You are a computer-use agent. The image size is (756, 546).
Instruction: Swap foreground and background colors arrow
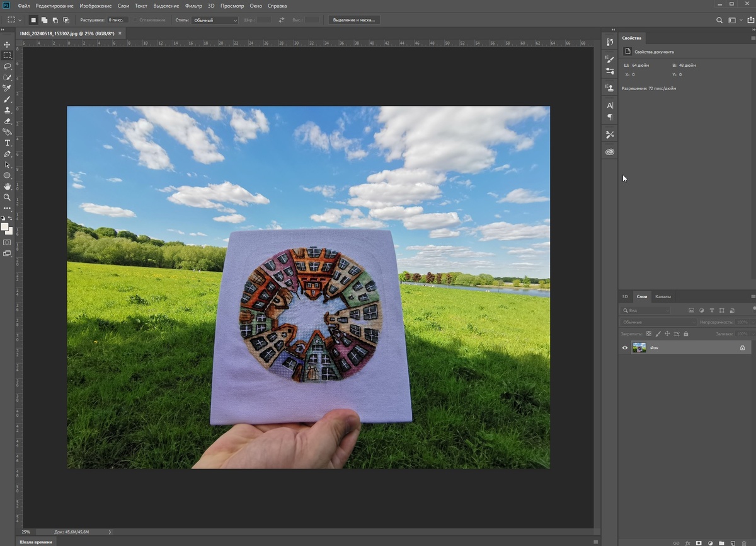pyautogui.click(x=11, y=218)
